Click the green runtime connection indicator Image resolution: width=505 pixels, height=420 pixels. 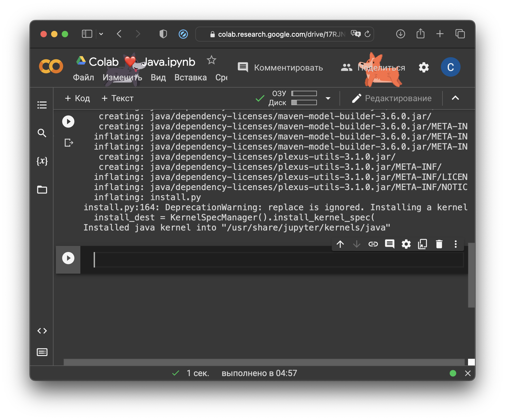click(x=453, y=373)
